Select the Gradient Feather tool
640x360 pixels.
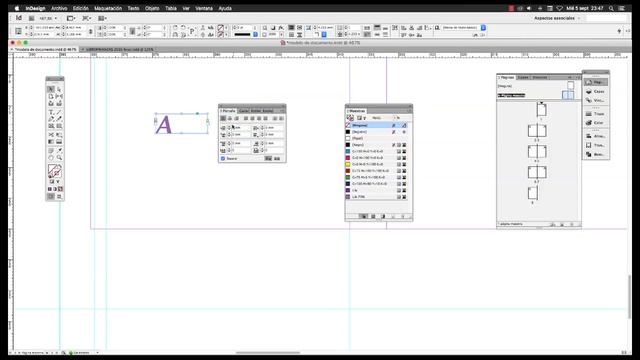click(x=59, y=142)
